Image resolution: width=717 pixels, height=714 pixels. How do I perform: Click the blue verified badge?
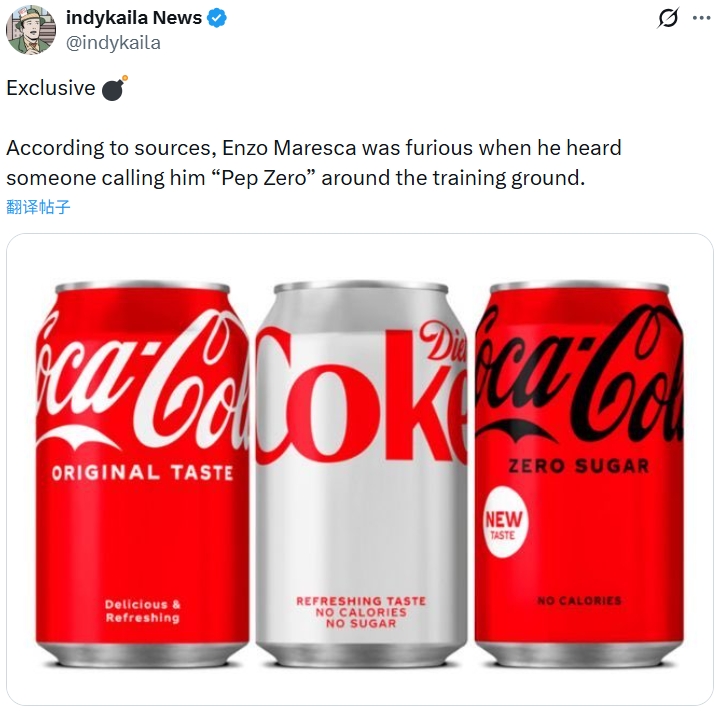(217, 18)
